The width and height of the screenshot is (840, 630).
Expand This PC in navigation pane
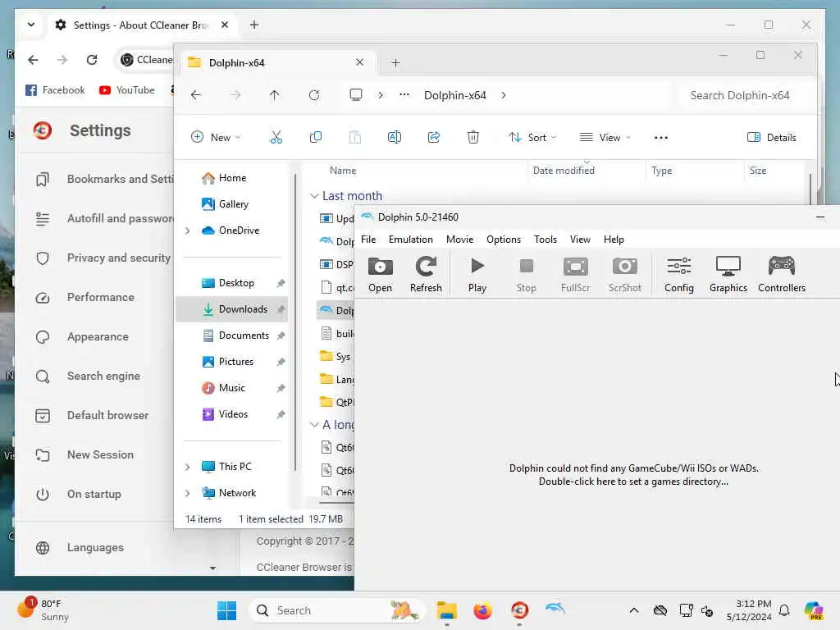[188, 467]
